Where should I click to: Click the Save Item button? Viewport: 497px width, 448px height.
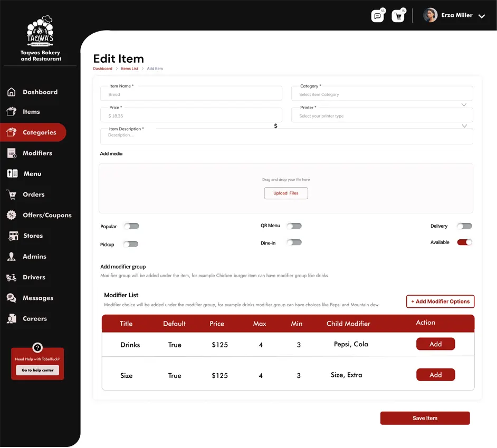pyautogui.click(x=425, y=418)
